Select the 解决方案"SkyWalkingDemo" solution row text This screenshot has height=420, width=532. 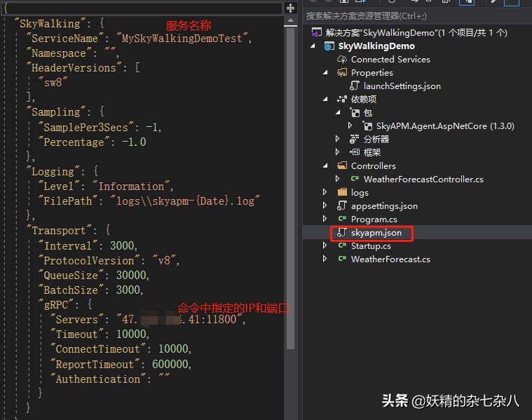(x=416, y=32)
